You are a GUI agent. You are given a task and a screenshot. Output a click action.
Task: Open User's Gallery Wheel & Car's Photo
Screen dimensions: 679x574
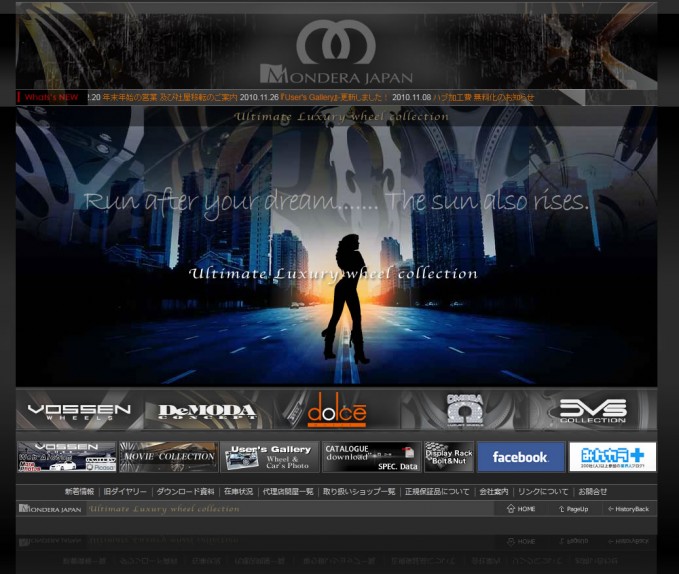click(x=270, y=457)
